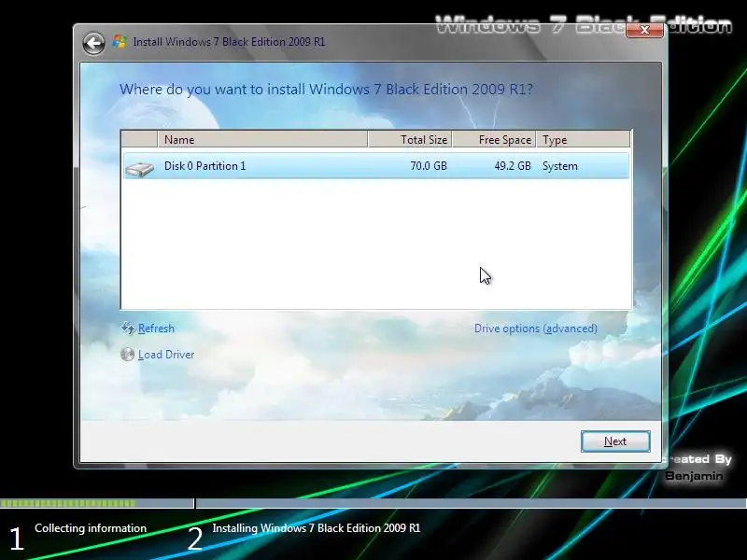
Task: Close the installer window with the red X
Action: coord(644,30)
